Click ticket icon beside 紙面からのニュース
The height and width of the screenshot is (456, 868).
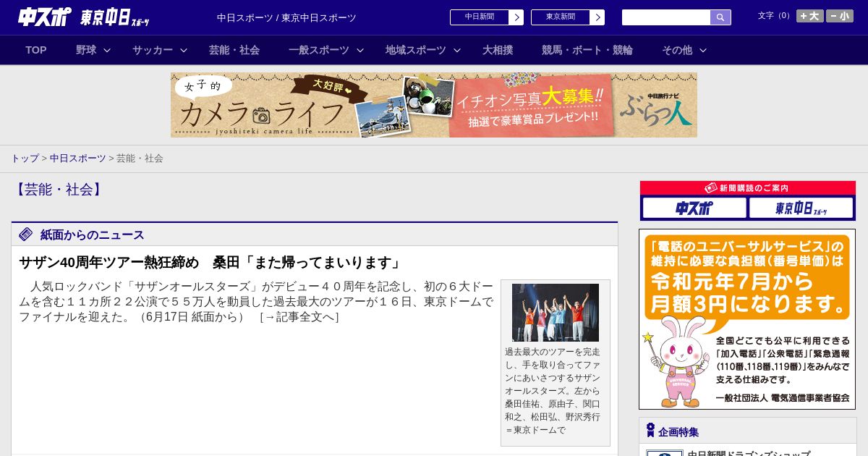[26, 235]
